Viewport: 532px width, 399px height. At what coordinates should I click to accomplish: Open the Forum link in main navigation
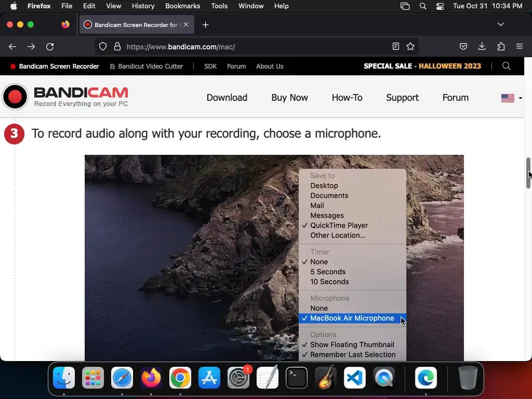[x=455, y=98]
